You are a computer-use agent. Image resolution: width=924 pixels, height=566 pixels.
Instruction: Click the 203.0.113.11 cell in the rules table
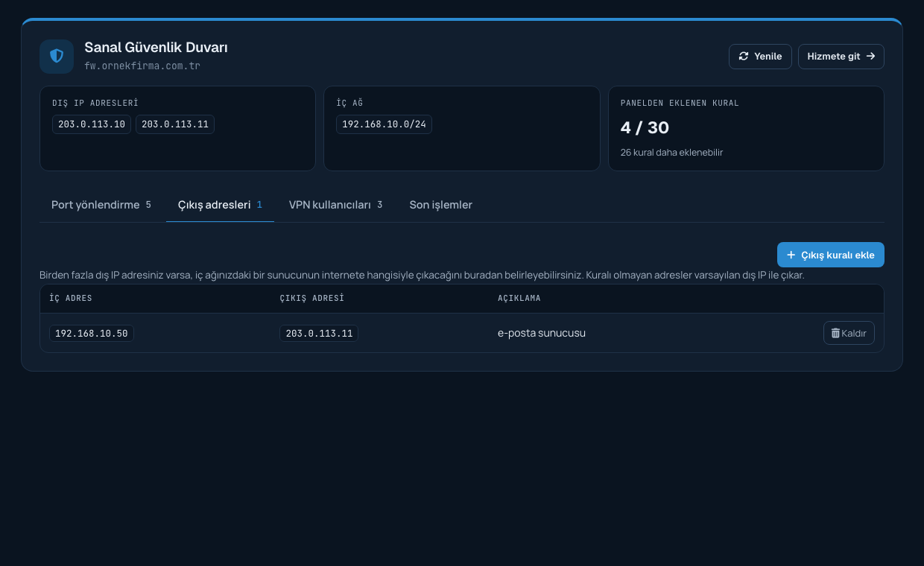click(x=319, y=333)
